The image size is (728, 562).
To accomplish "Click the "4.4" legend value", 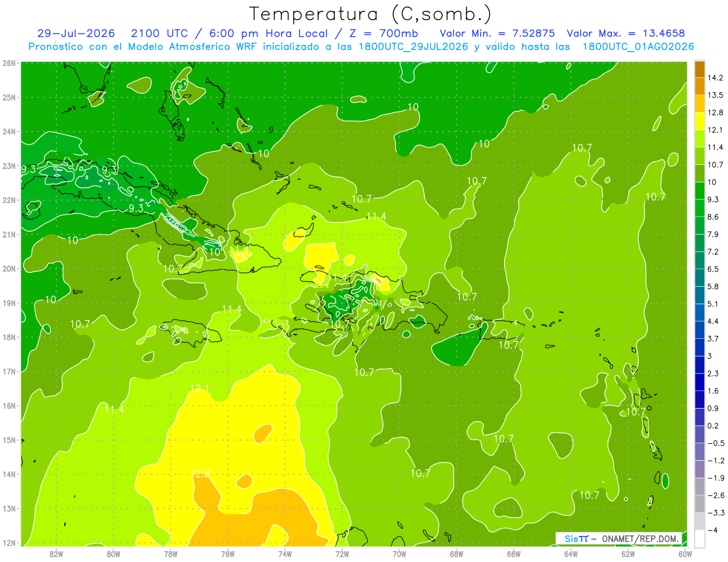I will pos(713,321).
